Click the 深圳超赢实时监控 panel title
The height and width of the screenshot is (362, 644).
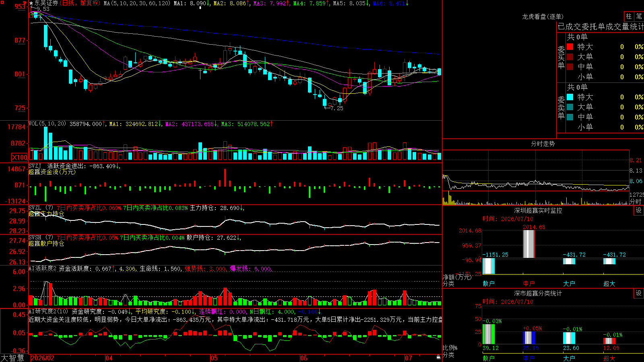tap(538, 210)
